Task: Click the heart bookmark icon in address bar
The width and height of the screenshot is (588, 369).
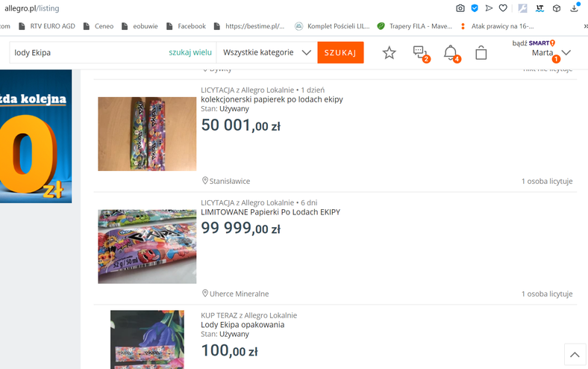Action: point(503,8)
